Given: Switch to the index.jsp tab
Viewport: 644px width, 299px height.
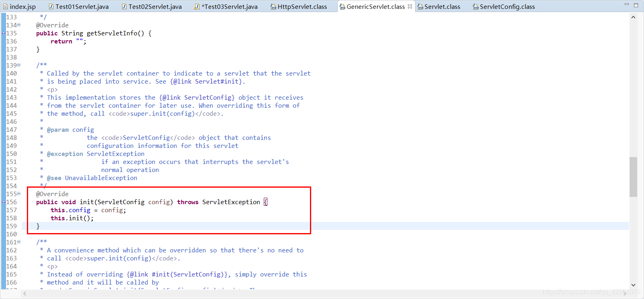Looking at the screenshot, I should [x=19, y=6].
